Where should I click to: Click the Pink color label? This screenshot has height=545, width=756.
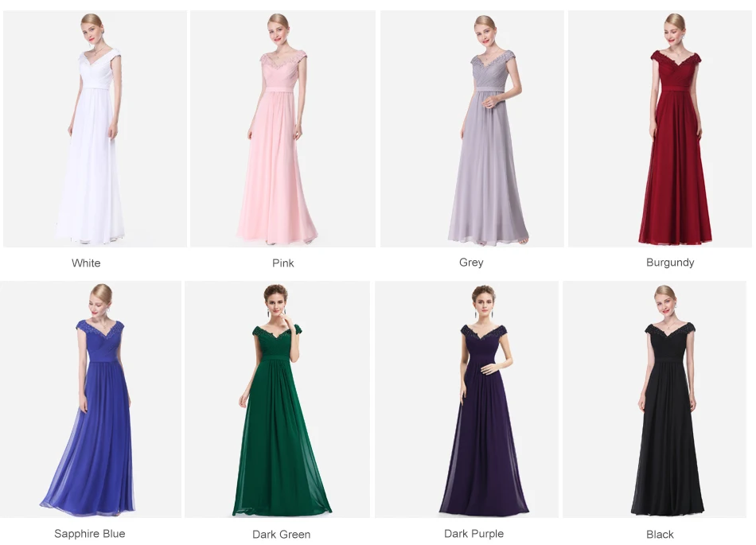(283, 263)
